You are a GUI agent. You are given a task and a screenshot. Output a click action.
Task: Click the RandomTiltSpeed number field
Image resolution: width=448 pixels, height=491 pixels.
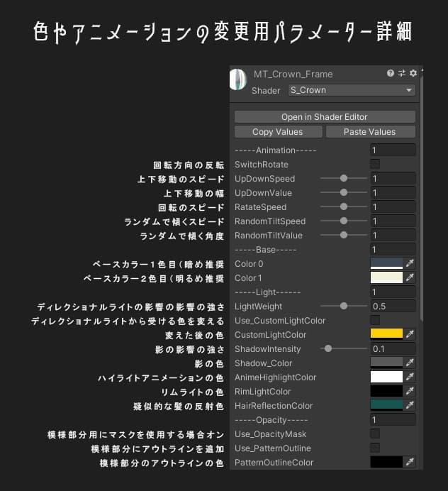(x=393, y=221)
